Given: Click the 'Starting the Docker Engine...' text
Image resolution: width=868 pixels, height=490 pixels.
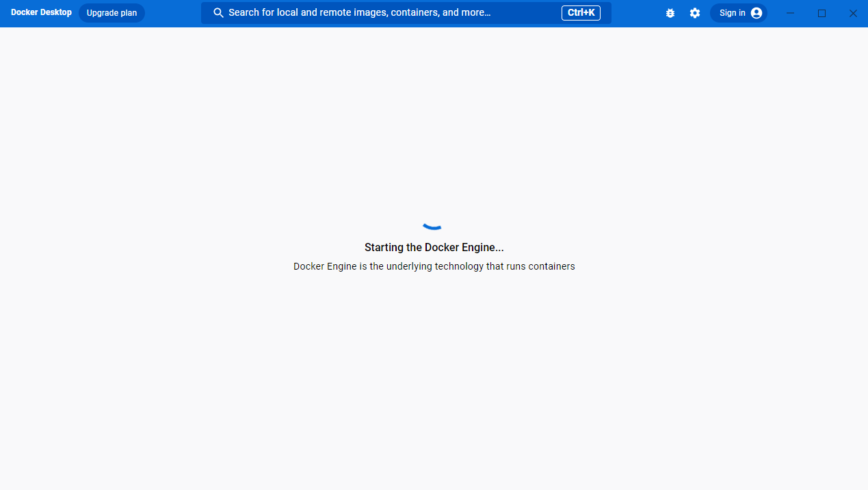Looking at the screenshot, I should click(x=434, y=248).
